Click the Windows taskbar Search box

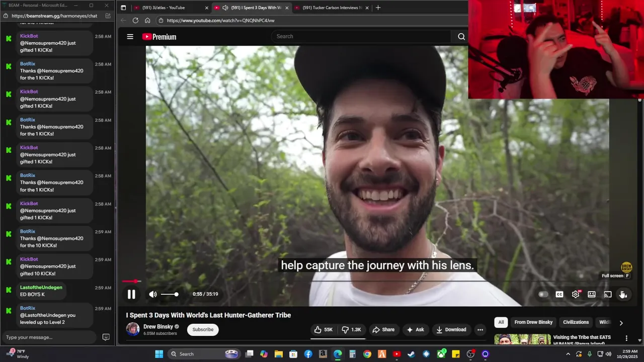pos(204,354)
